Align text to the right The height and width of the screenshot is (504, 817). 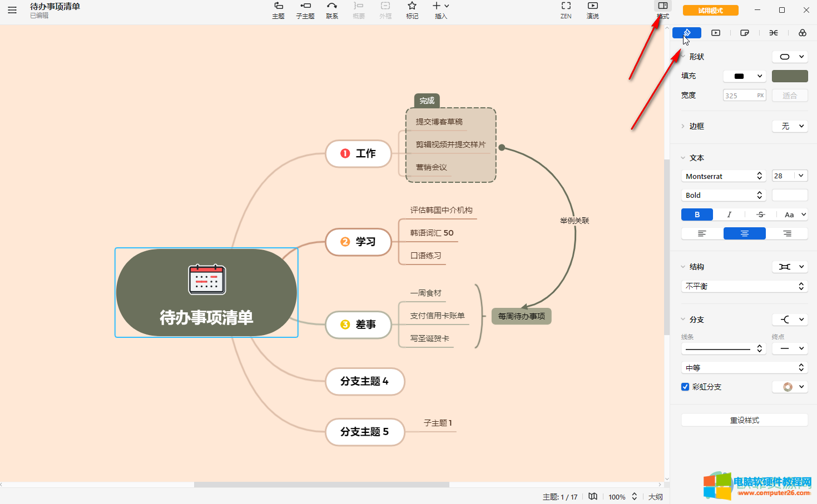[787, 233]
